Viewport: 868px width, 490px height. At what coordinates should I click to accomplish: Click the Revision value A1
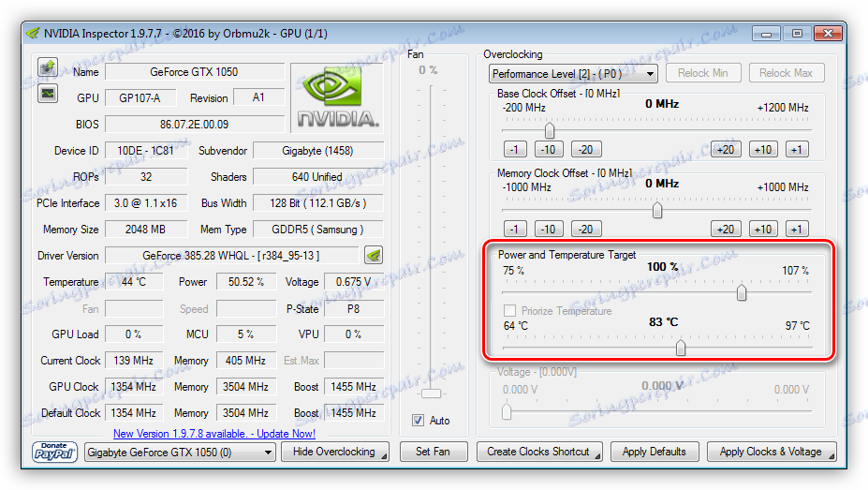tap(258, 97)
